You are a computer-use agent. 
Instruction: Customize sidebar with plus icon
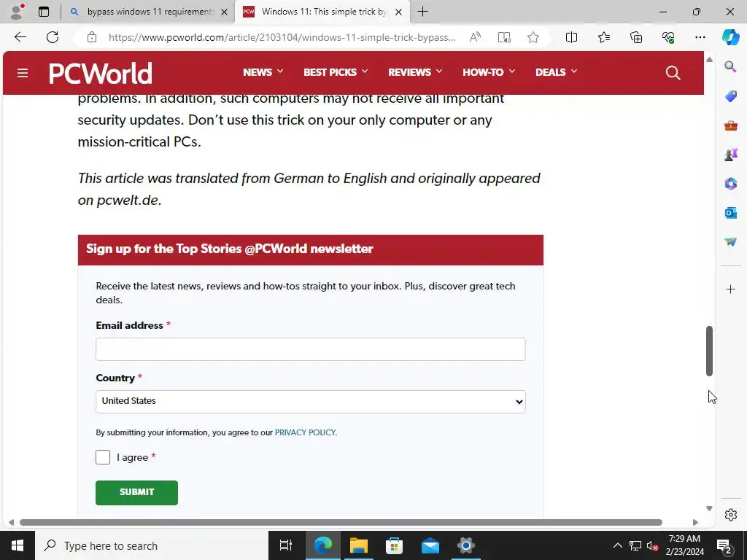click(x=730, y=289)
